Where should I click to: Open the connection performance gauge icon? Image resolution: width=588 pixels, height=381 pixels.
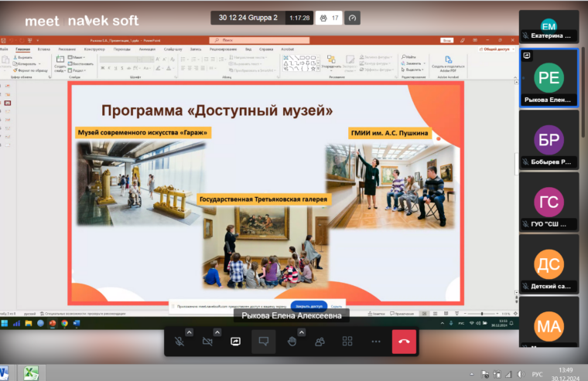pyautogui.click(x=353, y=18)
